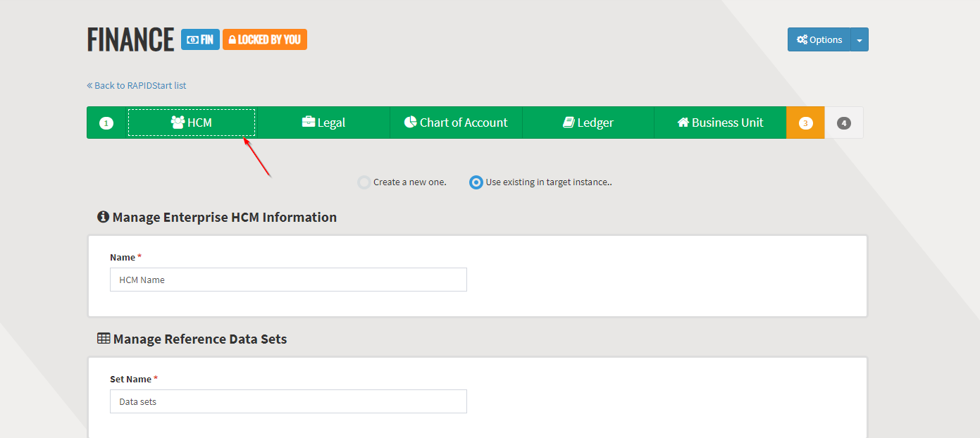Jump to wizard step 4
This screenshot has width=980, height=438.
pyautogui.click(x=844, y=123)
